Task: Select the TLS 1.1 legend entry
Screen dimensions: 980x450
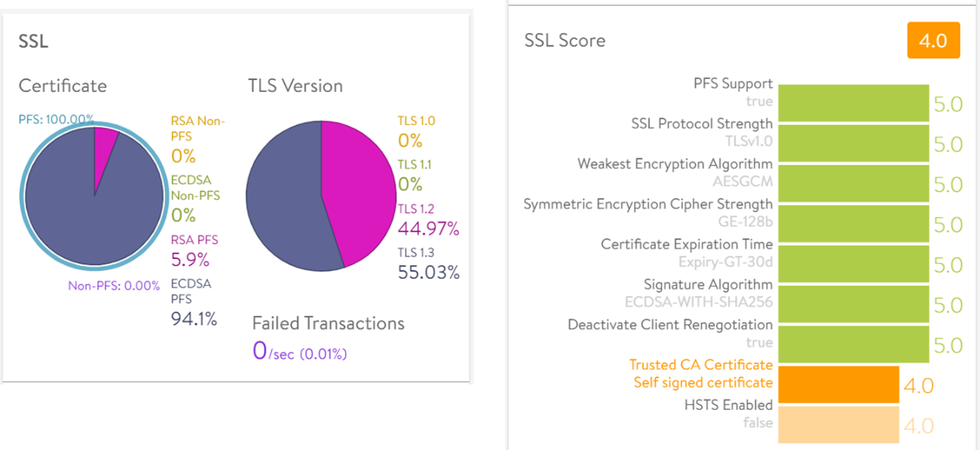Action: pos(414,164)
